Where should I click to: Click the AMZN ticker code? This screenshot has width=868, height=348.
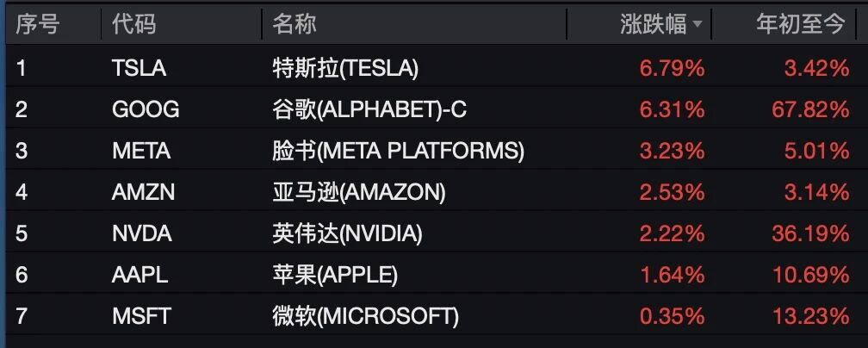tap(143, 192)
